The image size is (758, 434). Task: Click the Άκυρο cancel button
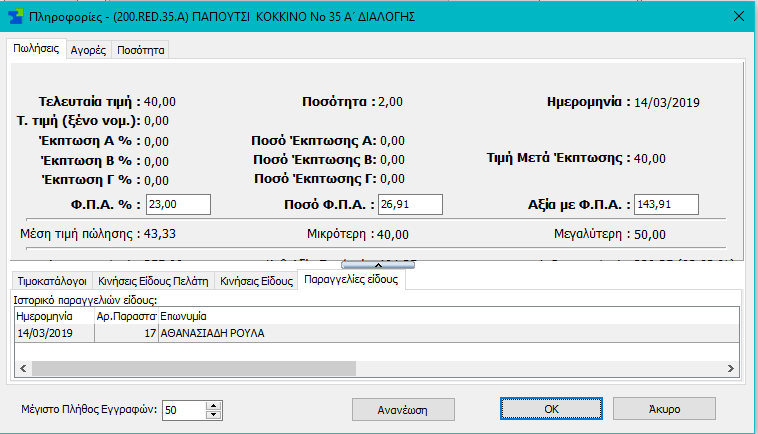pos(664,409)
